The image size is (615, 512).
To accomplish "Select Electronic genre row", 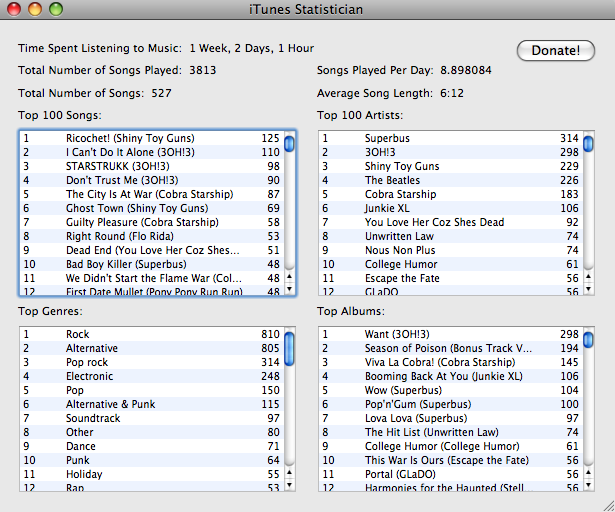I will click(x=152, y=376).
